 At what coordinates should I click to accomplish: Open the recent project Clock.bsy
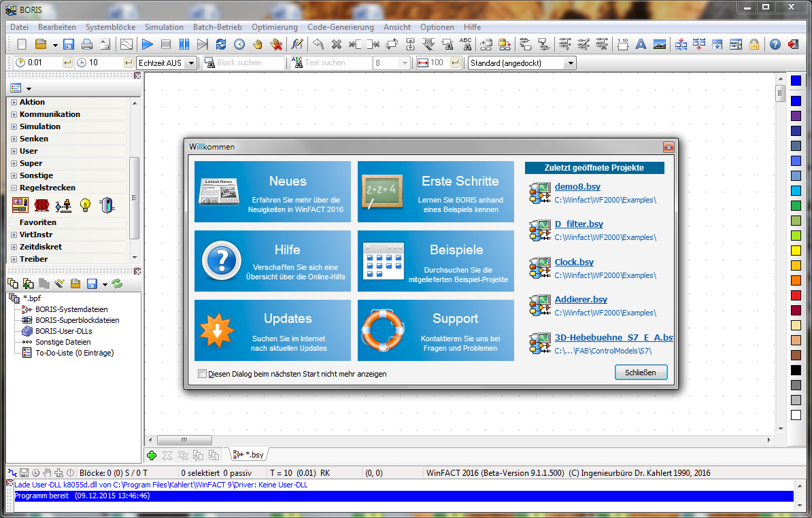[574, 262]
